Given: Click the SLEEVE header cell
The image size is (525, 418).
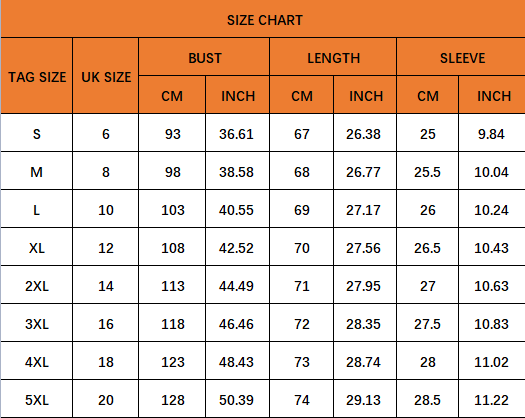Looking at the screenshot, I should (461, 57).
